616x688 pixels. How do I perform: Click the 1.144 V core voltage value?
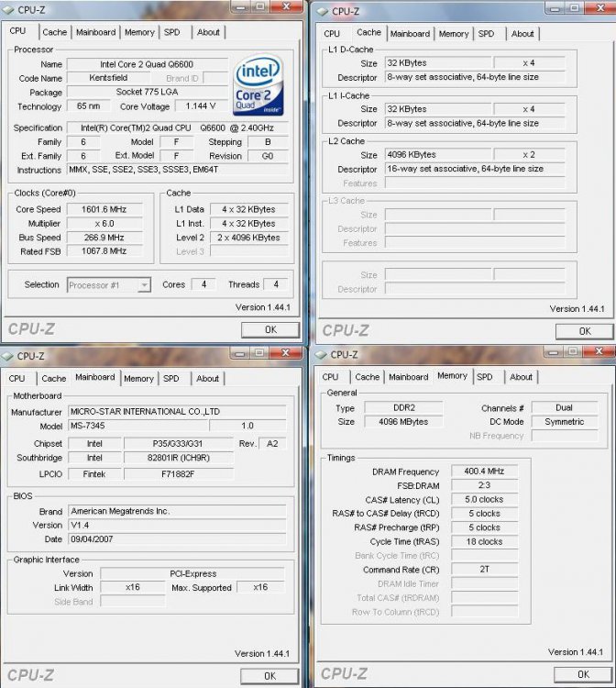pos(201,106)
